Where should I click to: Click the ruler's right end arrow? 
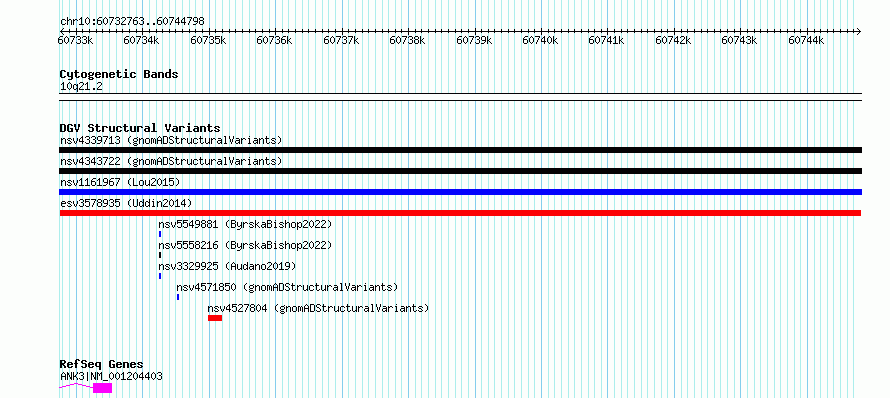coord(858,31)
